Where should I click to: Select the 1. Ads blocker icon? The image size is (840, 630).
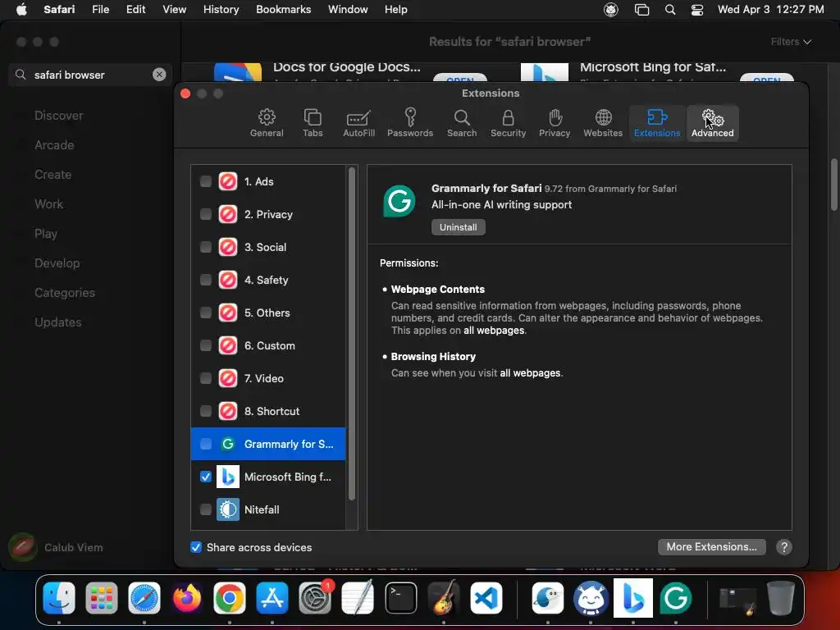click(x=228, y=181)
